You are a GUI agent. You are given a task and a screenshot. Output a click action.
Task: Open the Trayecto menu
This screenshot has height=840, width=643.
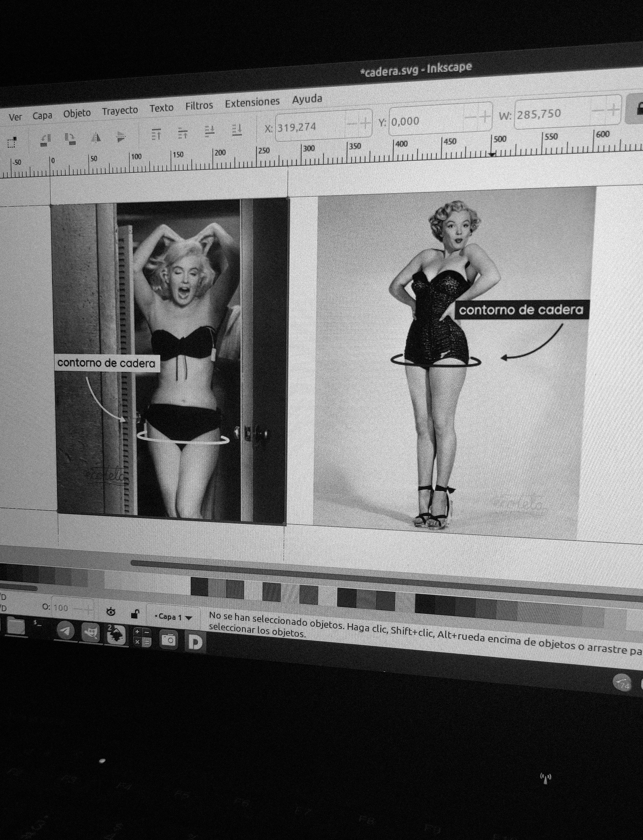[x=120, y=110]
